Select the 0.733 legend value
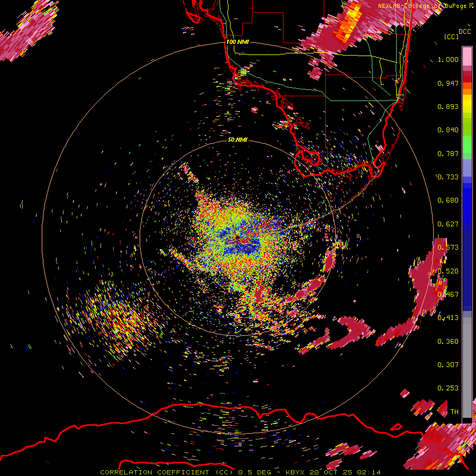476x476 pixels. 448,177
